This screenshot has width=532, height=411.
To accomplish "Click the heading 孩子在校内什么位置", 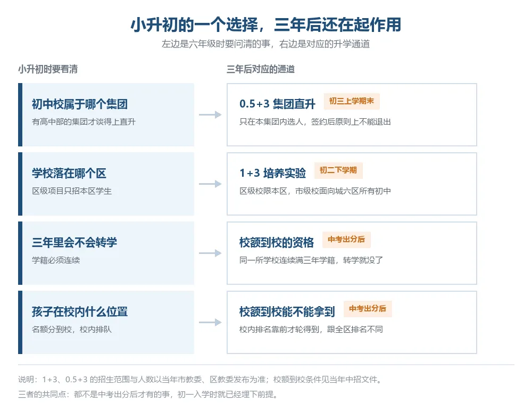I will [x=80, y=312].
